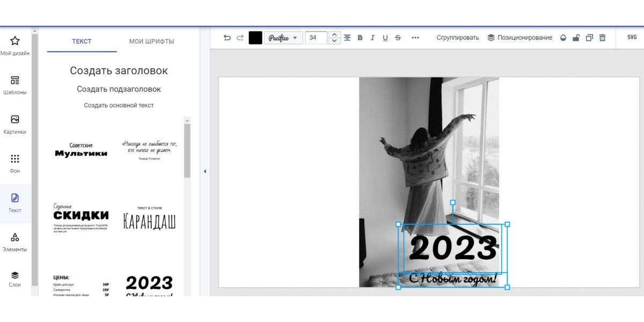Image resolution: width=644 pixels, height=322 pixels.
Task: Click the redo arrow icon
Action: pos(240,38)
